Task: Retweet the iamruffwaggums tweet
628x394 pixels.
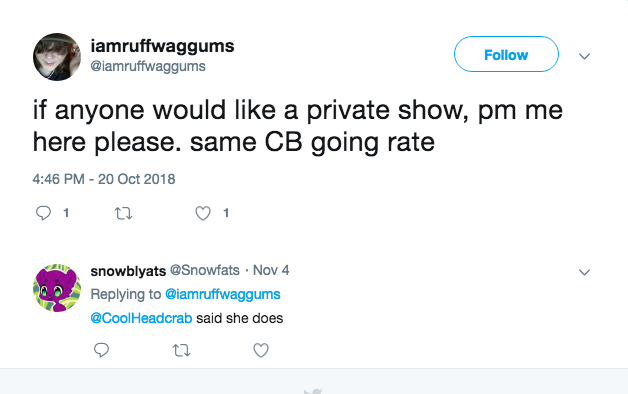Action: point(123,213)
